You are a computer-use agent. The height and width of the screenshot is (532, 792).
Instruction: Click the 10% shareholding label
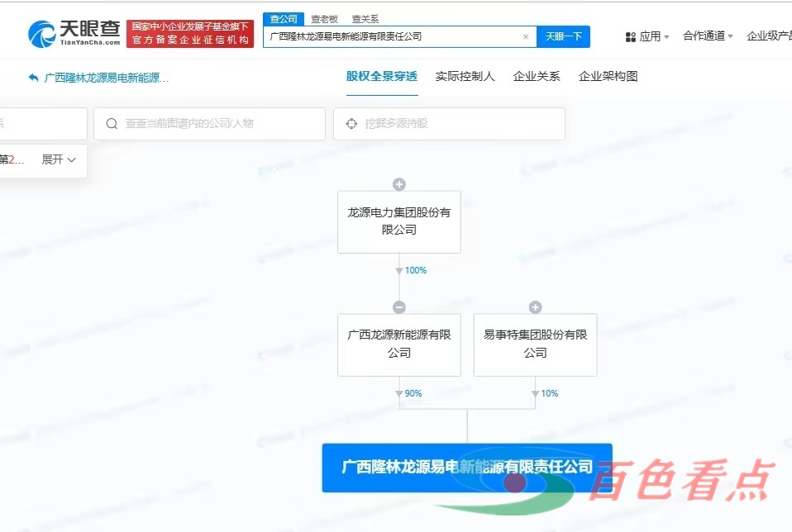[x=550, y=394]
